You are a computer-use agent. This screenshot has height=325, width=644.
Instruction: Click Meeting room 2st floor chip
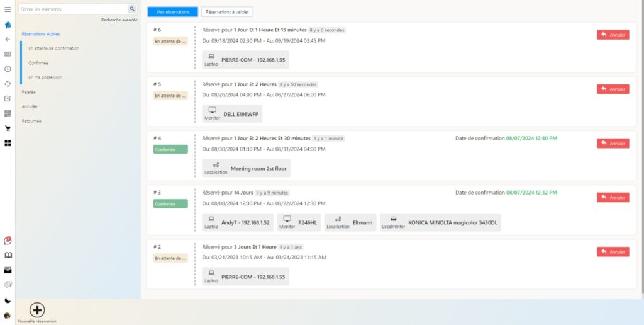246,168
